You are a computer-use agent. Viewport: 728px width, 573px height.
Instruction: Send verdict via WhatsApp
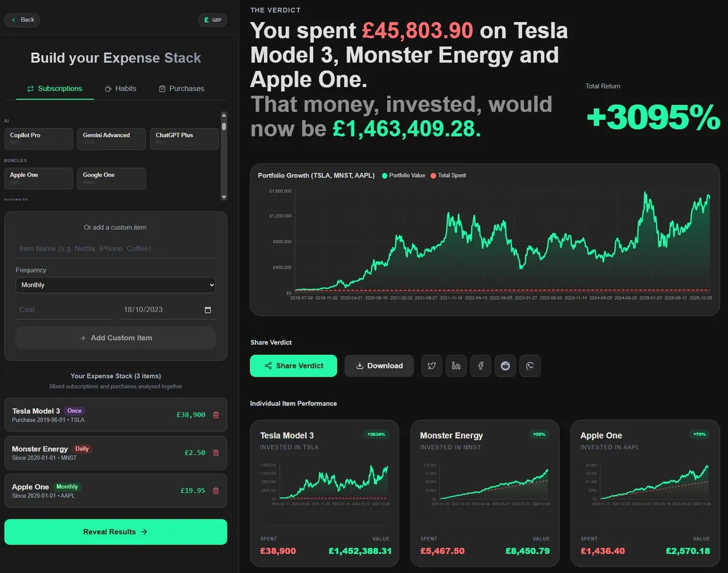pyautogui.click(x=530, y=366)
